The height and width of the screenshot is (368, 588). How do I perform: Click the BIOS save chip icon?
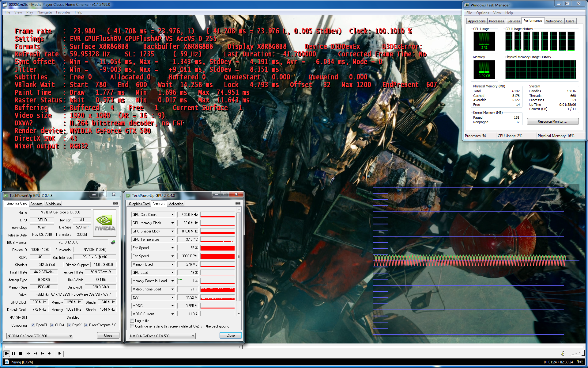[113, 242]
